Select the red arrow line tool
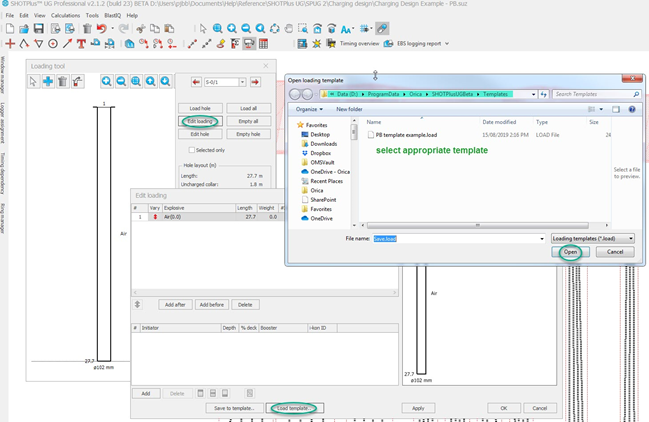649x422 pixels. point(67,43)
